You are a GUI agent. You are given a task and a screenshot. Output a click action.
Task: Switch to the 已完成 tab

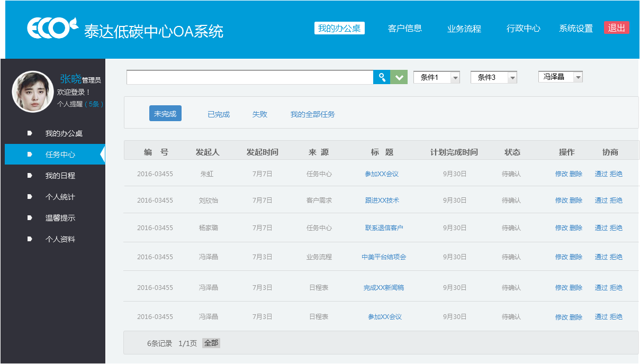219,113
